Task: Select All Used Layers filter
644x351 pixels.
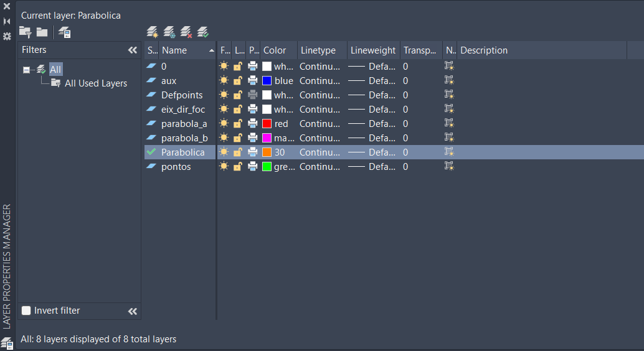Action: point(95,83)
